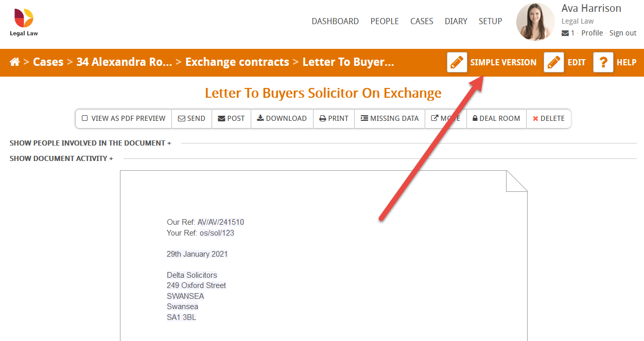Click the Legal Law logo
Viewport: 644px width, 341px height.
23,21
